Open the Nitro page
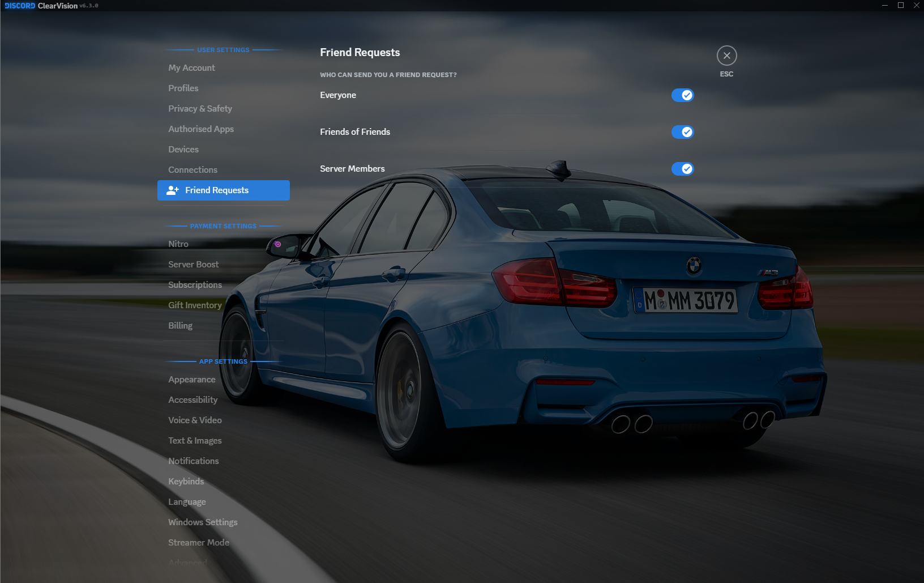 coord(224,244)
